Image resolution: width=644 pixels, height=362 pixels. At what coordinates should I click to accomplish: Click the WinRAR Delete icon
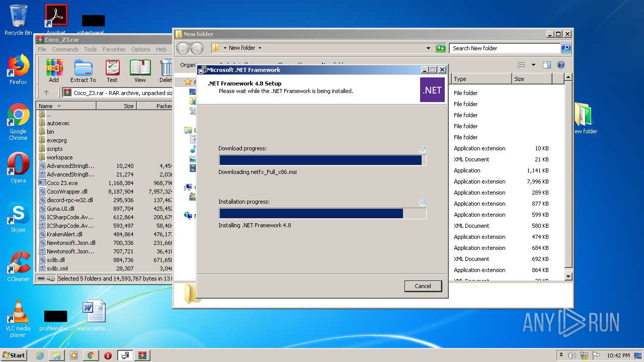166,71
